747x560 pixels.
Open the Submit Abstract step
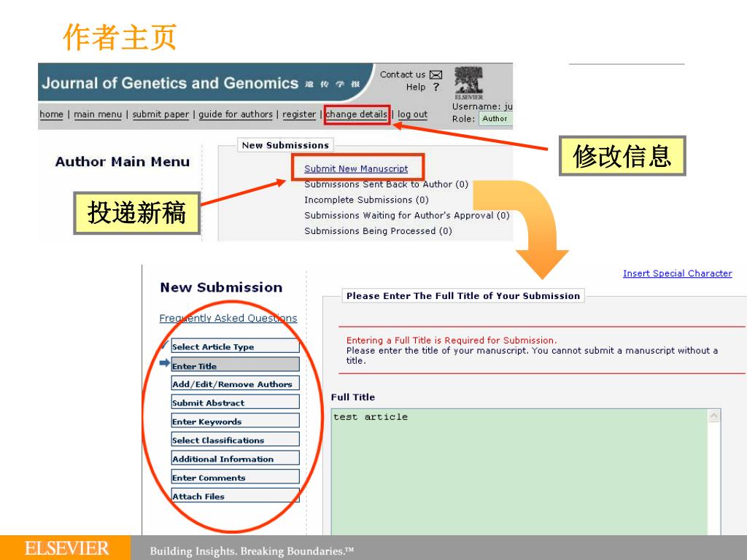pyautogui.click(x=236, y=402)
